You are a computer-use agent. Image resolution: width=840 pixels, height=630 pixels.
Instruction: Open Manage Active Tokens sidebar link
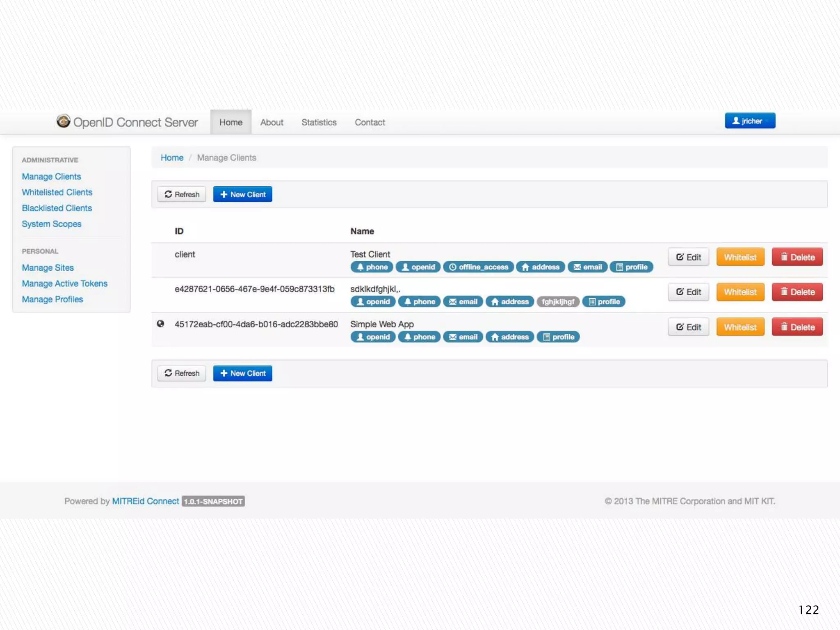pos(64,283)
